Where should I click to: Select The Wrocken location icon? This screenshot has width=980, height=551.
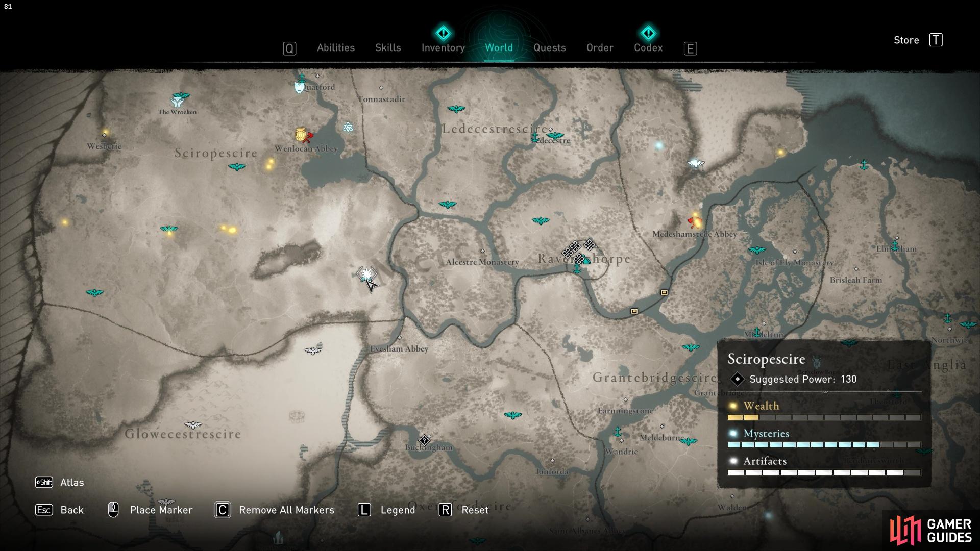[x=177, y=101]
